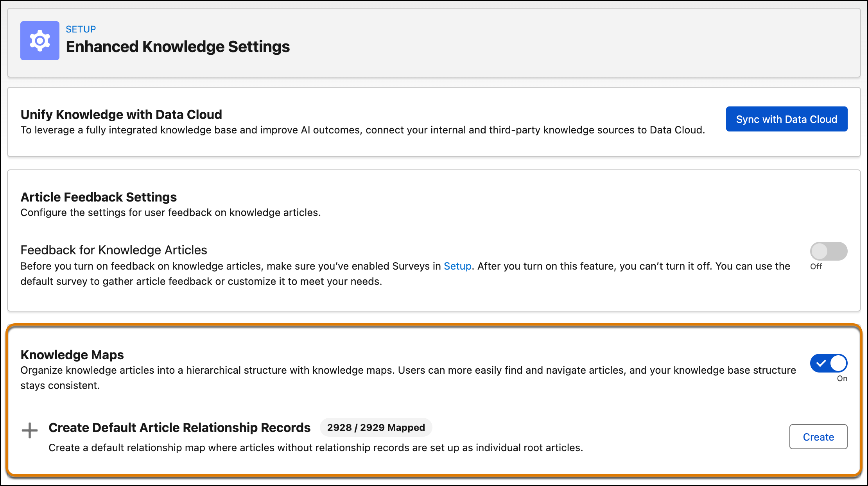868x486 pixels.
Task: Turn off the Knowledge Maps toggle
Action: point(829,363)
